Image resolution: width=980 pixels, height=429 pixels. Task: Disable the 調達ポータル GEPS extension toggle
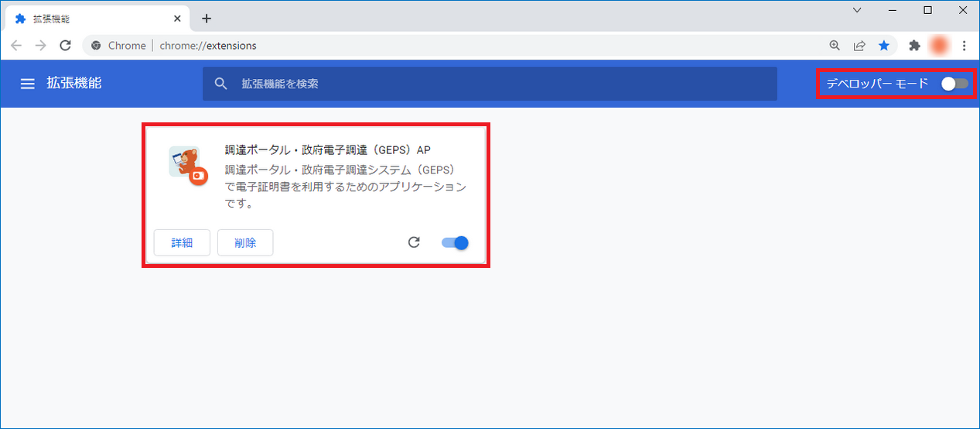455,242
